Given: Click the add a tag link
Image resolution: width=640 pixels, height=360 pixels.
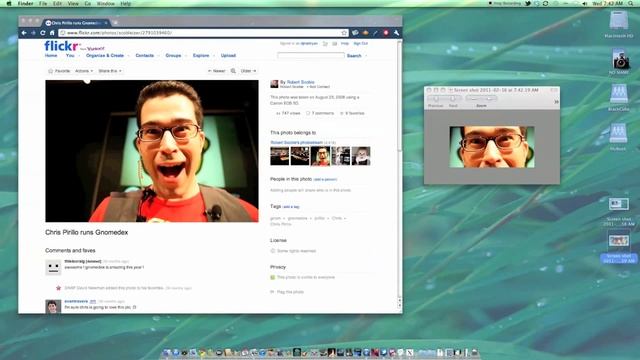Looking at the screenshot, I should [x=291, y=207].
